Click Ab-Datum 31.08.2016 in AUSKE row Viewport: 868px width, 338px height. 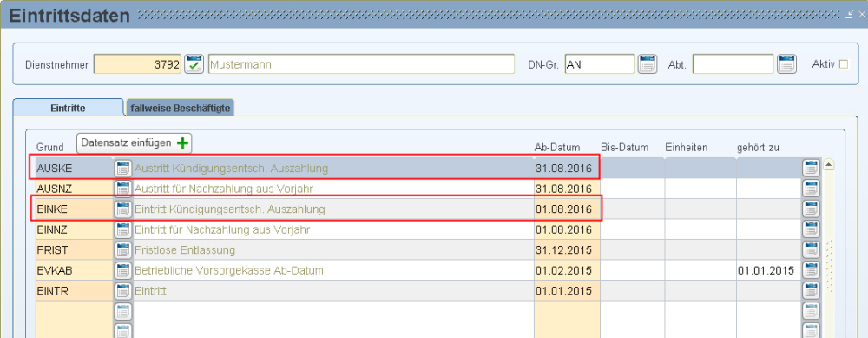pos(567,168)
